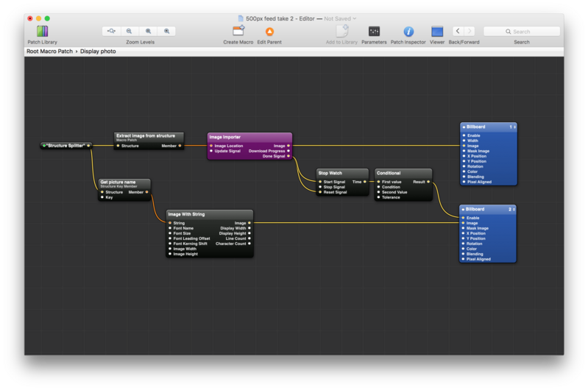
Task: Click the Tolerance port on Conditional
Action: click(379, 198)
